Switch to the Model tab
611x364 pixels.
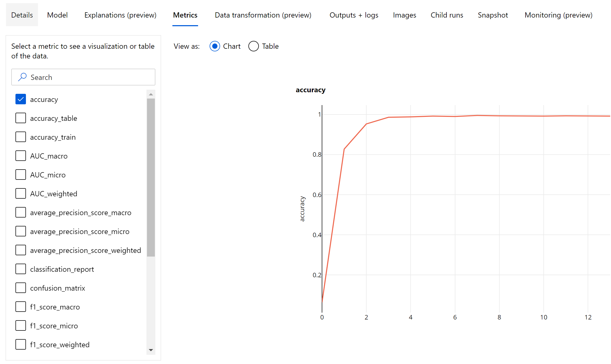click(x=57, y=15)
